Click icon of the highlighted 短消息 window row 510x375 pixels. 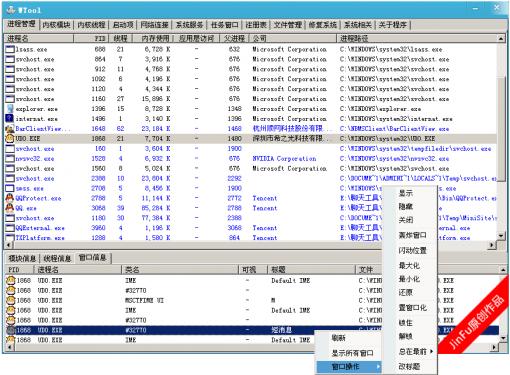tap(11, 330)
